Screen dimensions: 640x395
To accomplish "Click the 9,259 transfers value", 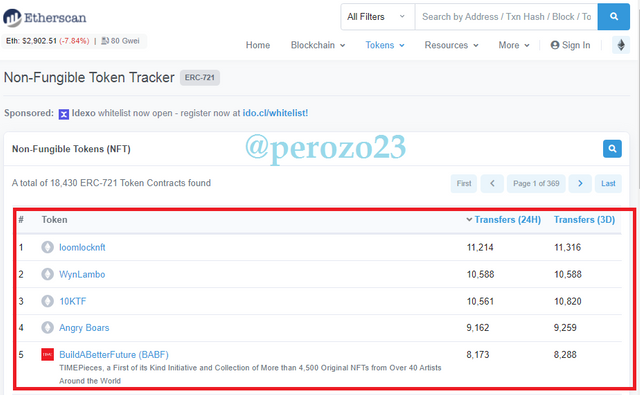I will 565,328.
